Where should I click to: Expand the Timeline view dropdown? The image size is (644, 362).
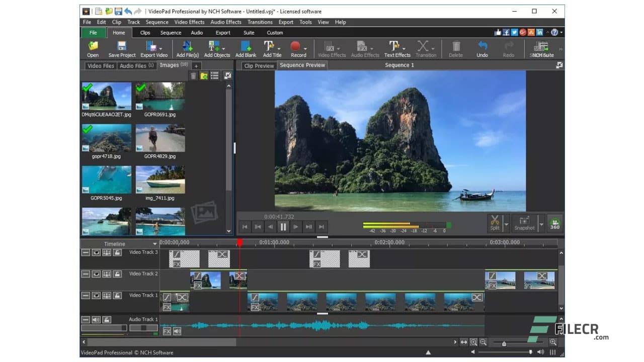tap(154, 244)
